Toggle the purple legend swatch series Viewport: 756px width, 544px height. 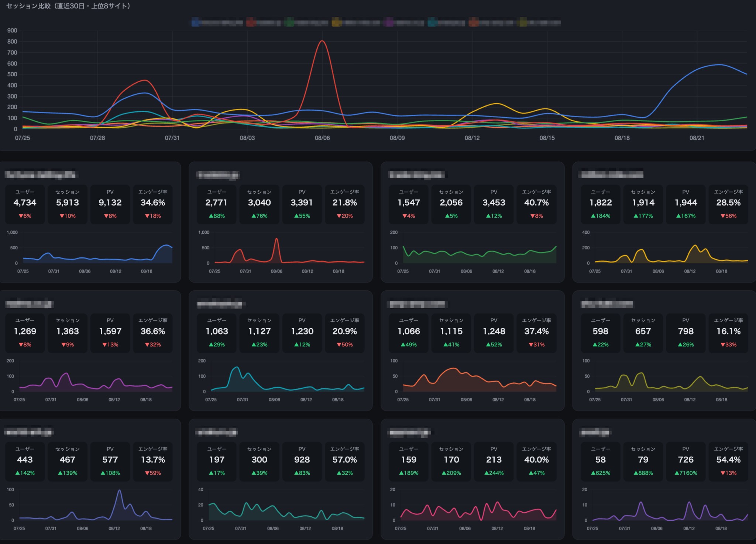click(388, 22)
